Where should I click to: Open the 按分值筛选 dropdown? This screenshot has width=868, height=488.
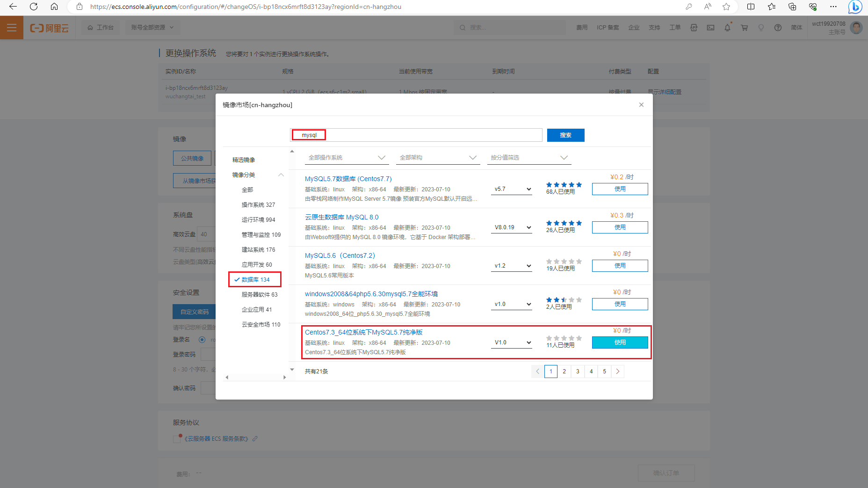coord(529,158)
